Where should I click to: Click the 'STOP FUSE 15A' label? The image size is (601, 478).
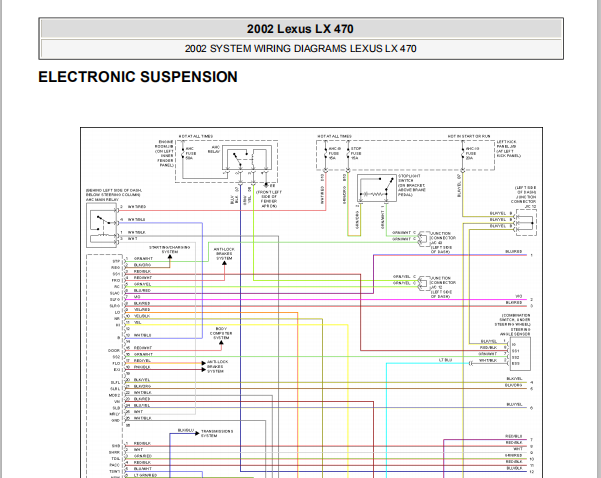coord(356,153)
